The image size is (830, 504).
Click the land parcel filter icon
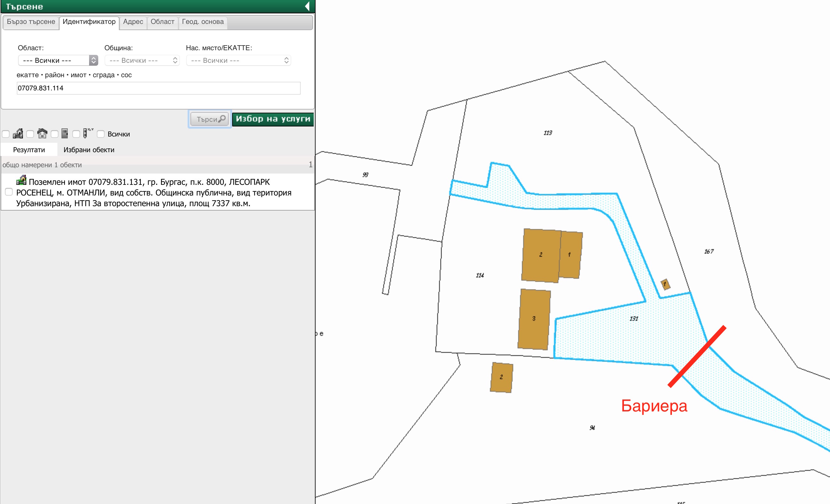pyautogui.click(x=18, y=134)
